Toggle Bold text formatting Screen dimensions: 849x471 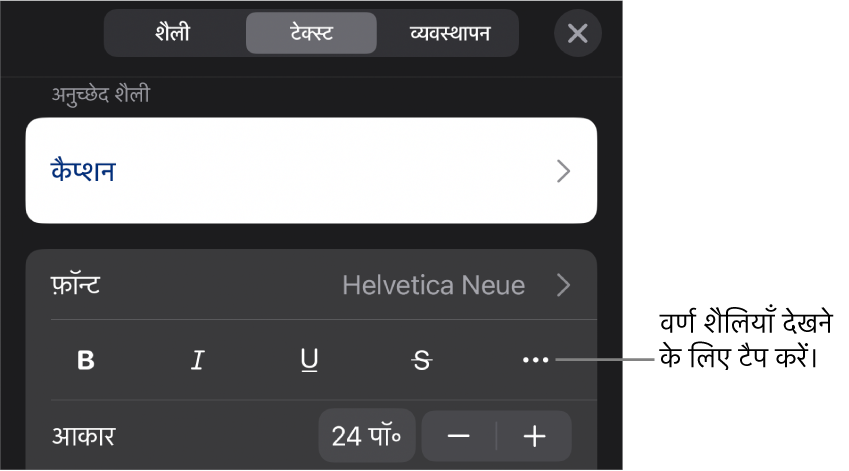click(86, 360)
